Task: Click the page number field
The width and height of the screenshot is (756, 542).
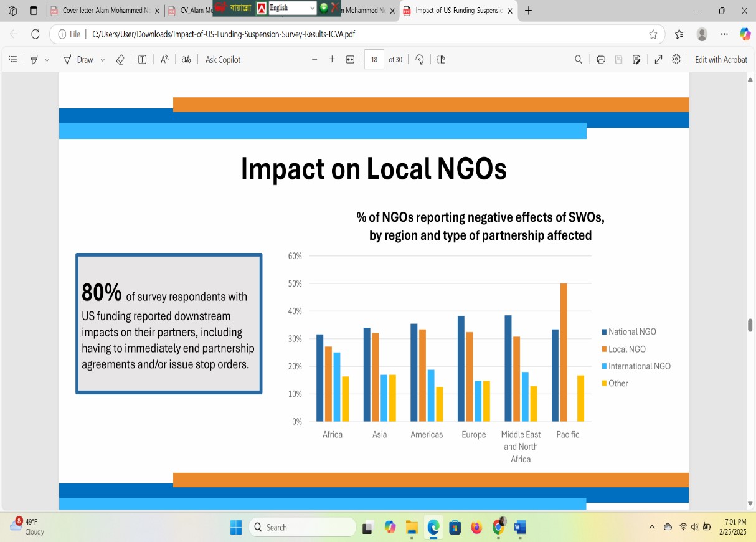Action: (374, 60)
